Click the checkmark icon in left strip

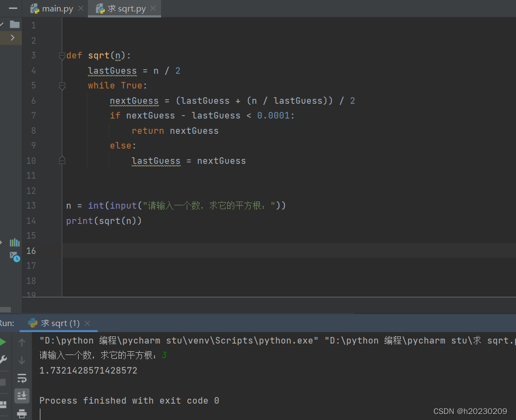point(2,25)
